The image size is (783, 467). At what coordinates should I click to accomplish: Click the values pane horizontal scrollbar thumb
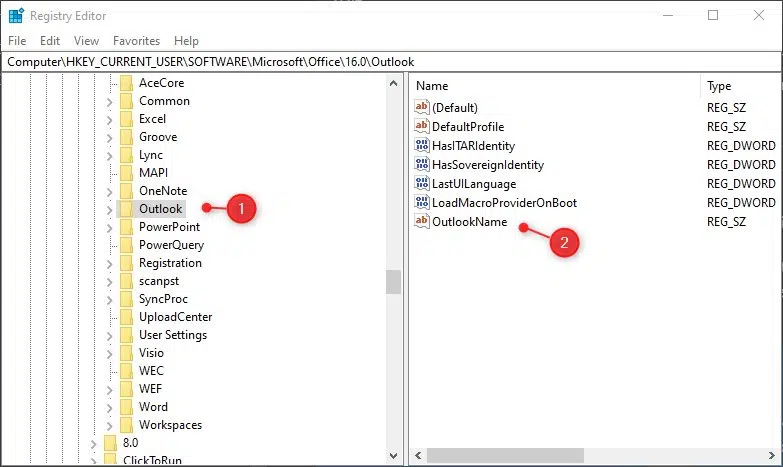pyautogui.click(x=505, y=455)
